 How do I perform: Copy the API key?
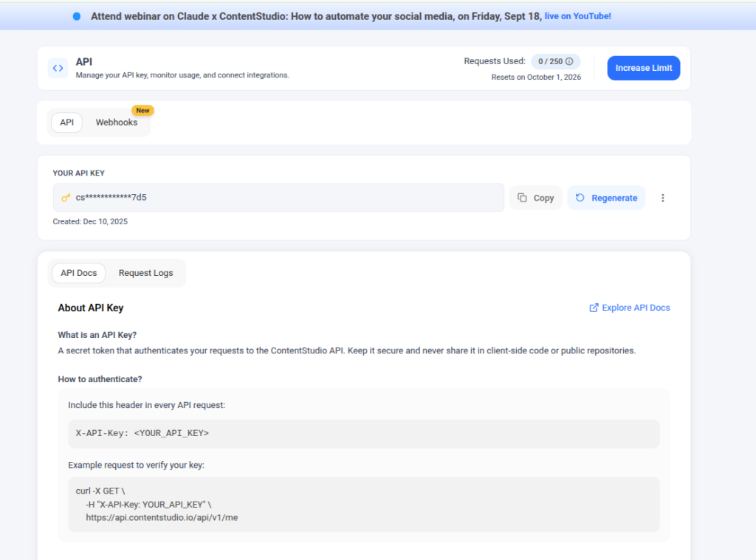(536, 198)
